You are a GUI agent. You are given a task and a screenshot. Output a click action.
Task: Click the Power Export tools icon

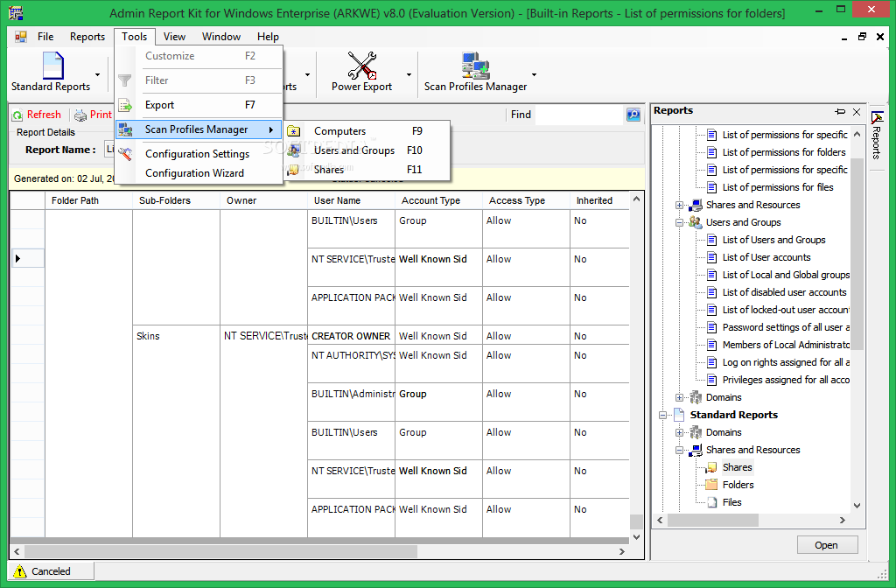(361, 66)
